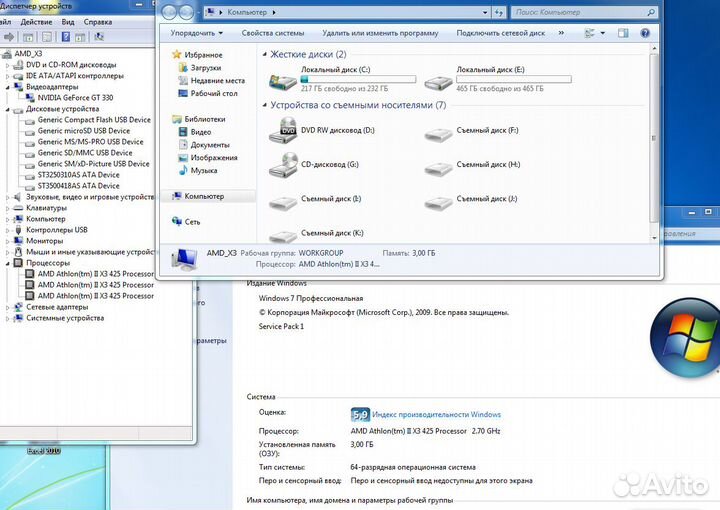Collapse the Процессоры node
720x510 pixels.
(7, 263)
